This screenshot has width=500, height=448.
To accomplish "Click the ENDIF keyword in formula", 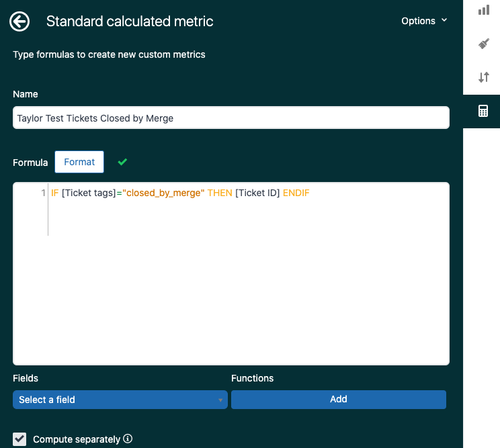I will tap(296, 193).
